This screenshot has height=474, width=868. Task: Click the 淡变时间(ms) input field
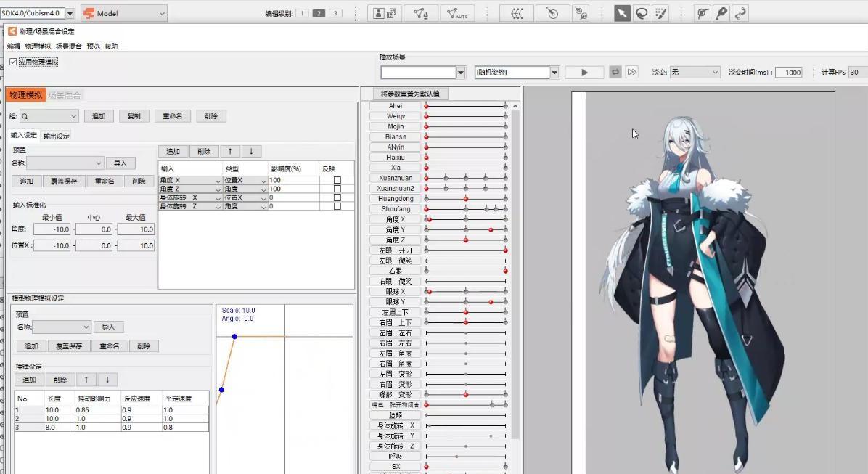click(x=790, y=73)
